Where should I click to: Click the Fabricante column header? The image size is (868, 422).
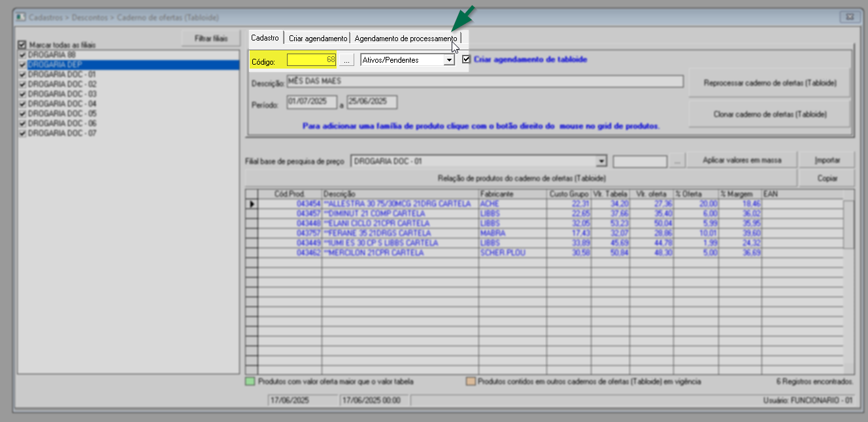(x=513, y=194)
